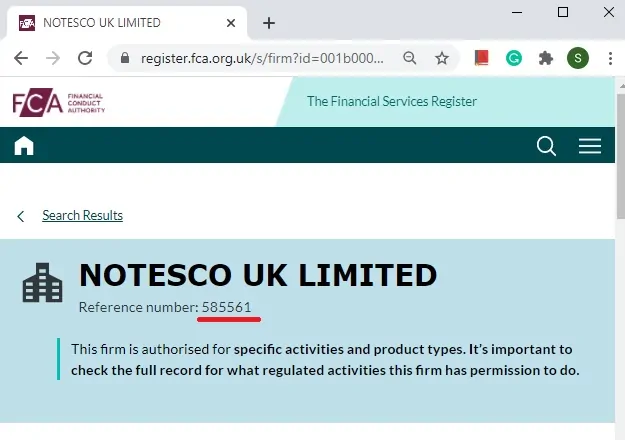Open the red bookmark extension icon
This screenshot has height=440, width=625.
pyautogui.click(x=482, y=58)
